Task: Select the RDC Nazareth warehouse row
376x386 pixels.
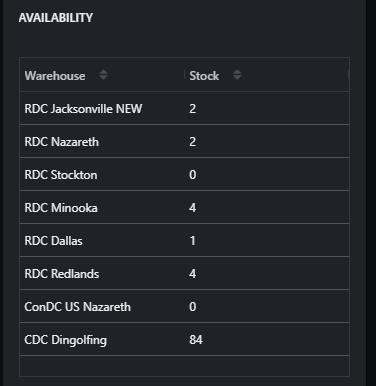Action: click(184, 141)
